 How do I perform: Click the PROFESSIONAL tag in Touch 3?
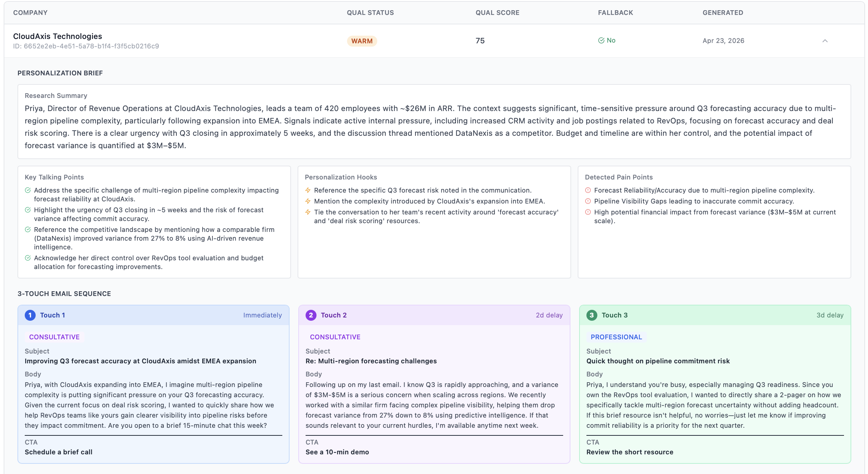click(616, 337)
